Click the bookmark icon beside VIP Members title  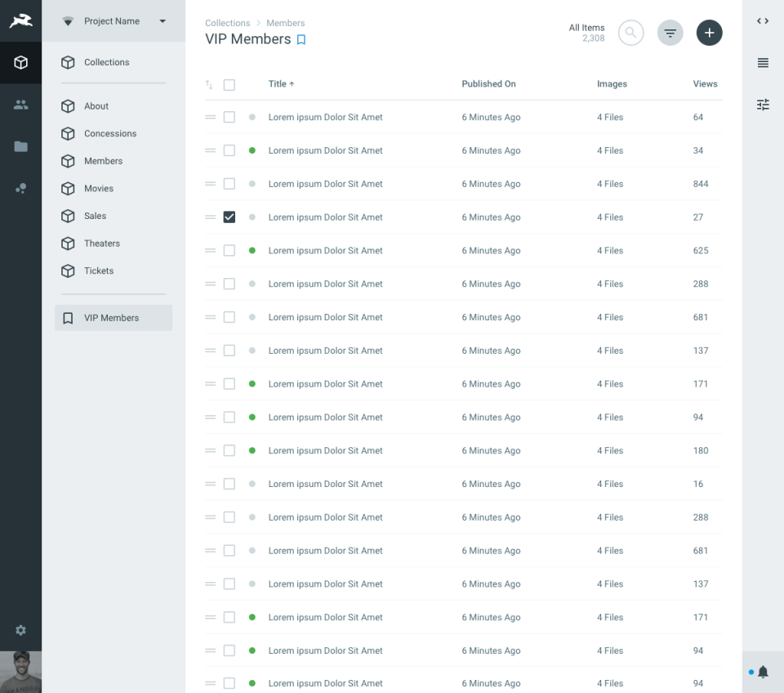click(x=301, y=39)
